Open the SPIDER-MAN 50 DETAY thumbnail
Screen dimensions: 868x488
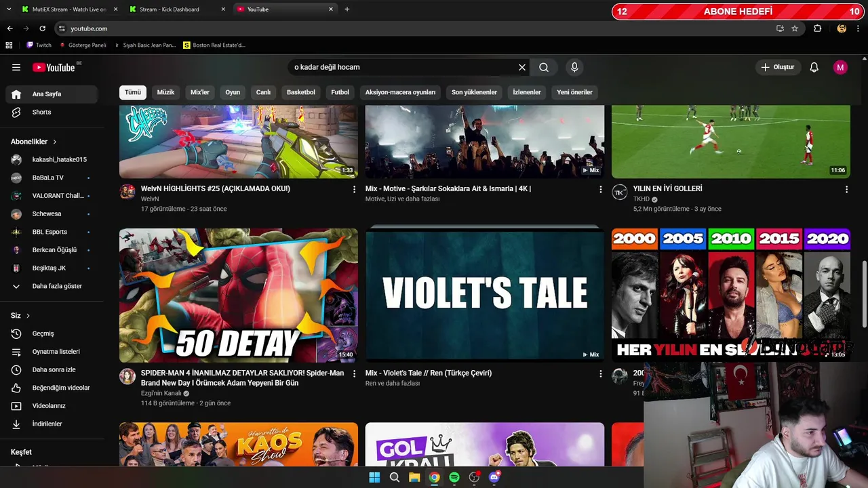[239, 295]
